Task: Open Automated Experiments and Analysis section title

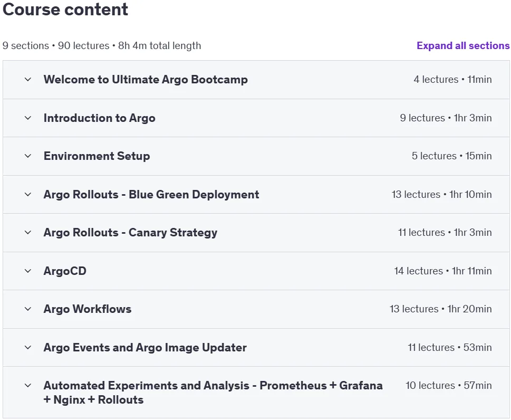Action: [x=213, y=392]
